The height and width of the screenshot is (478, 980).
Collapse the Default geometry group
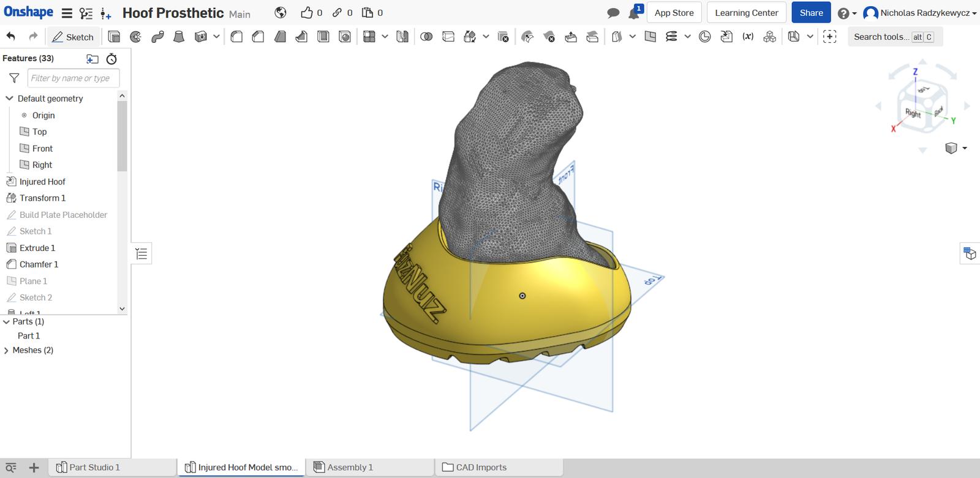pyautogui.click(x=9, y=99)
